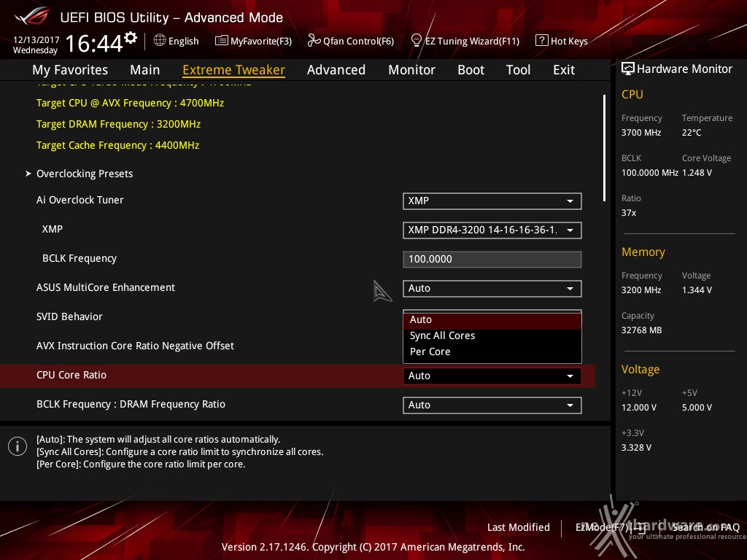The width and height of the screenshot is (747, 560).
Task: Click CPU temperature 22°C value
Action: pos(692,133)
